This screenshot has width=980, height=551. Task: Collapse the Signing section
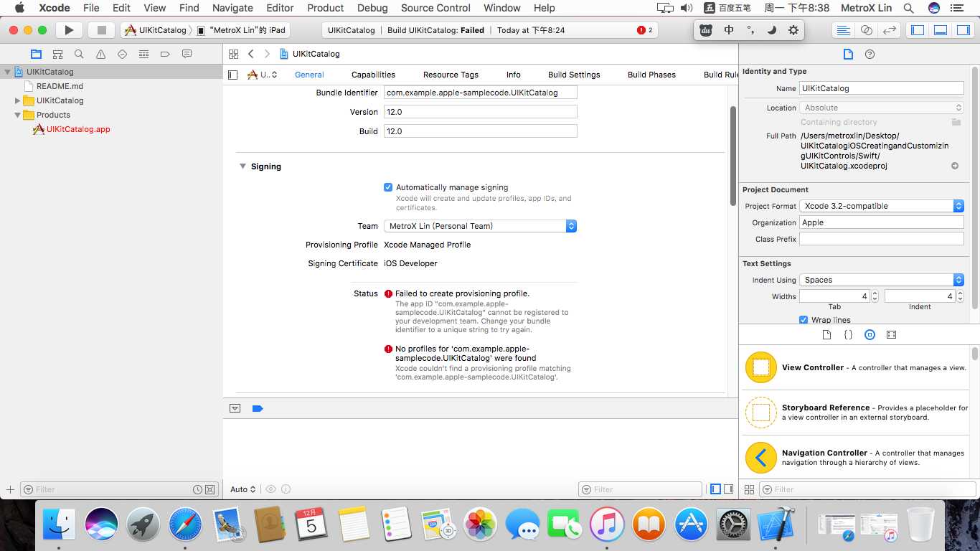[x=242, y=166]
